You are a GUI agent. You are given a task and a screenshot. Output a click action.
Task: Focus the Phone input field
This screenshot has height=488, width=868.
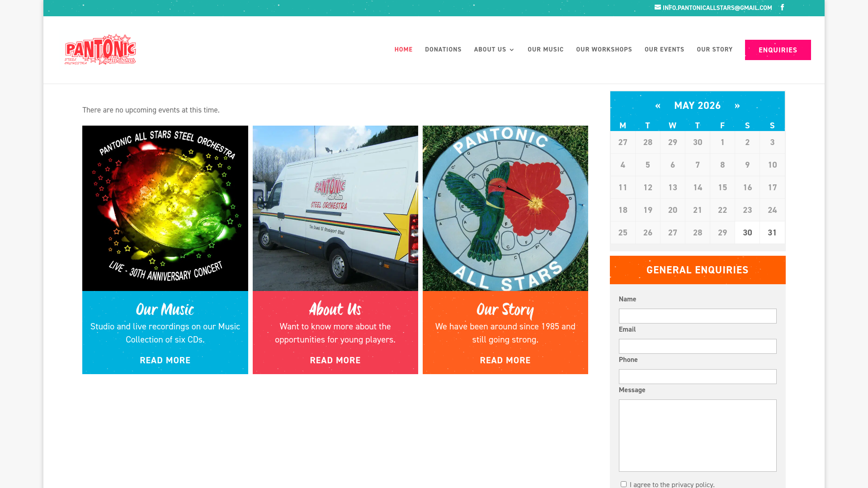click(x=698, y=376)
